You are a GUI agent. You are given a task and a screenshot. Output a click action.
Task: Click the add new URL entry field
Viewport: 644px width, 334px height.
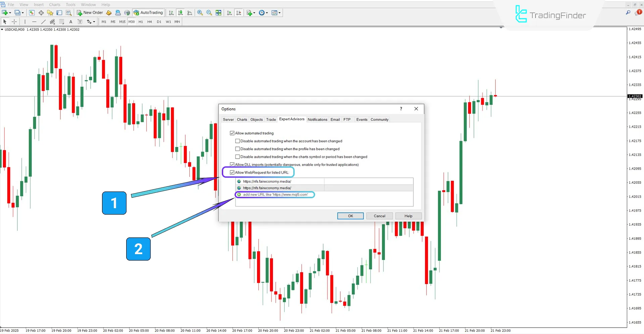click(276, 194)
